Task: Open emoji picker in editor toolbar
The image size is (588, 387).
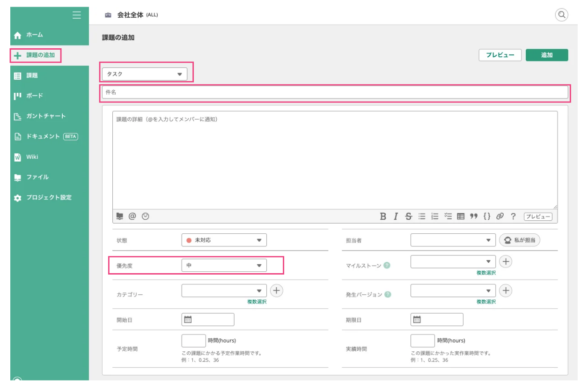Action: point(145,216)
